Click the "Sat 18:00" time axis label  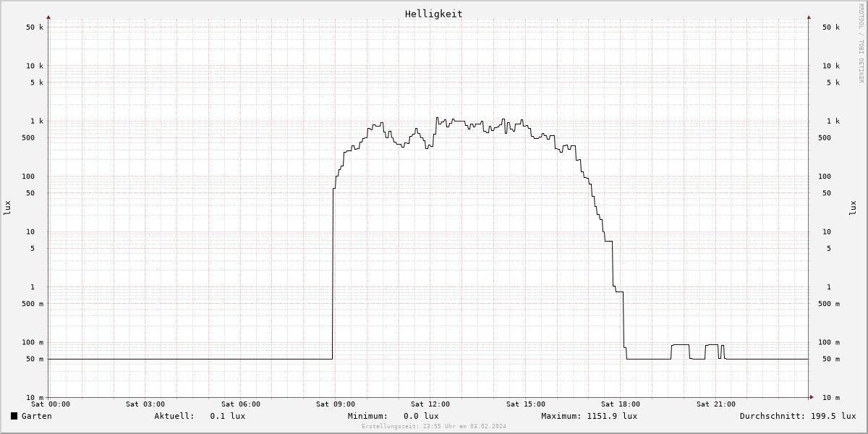coord(621,404)
